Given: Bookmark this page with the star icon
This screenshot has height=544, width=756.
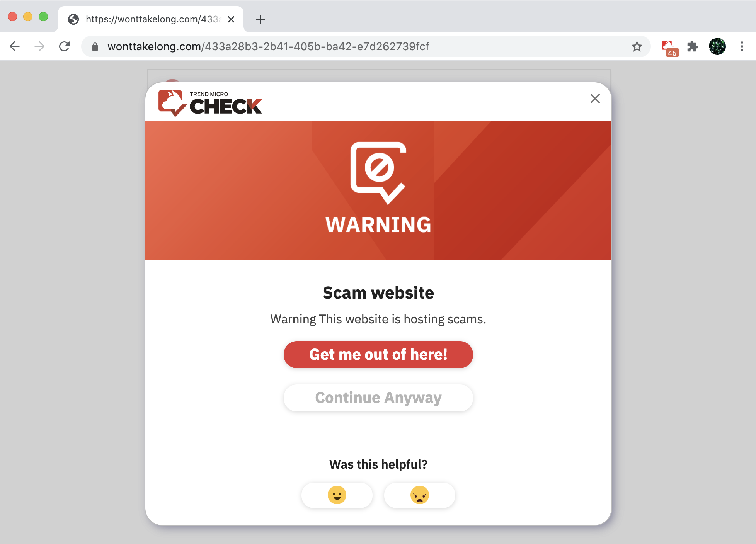Looking at the screenshot, I should pyautogui.click(x=637, y=47).
